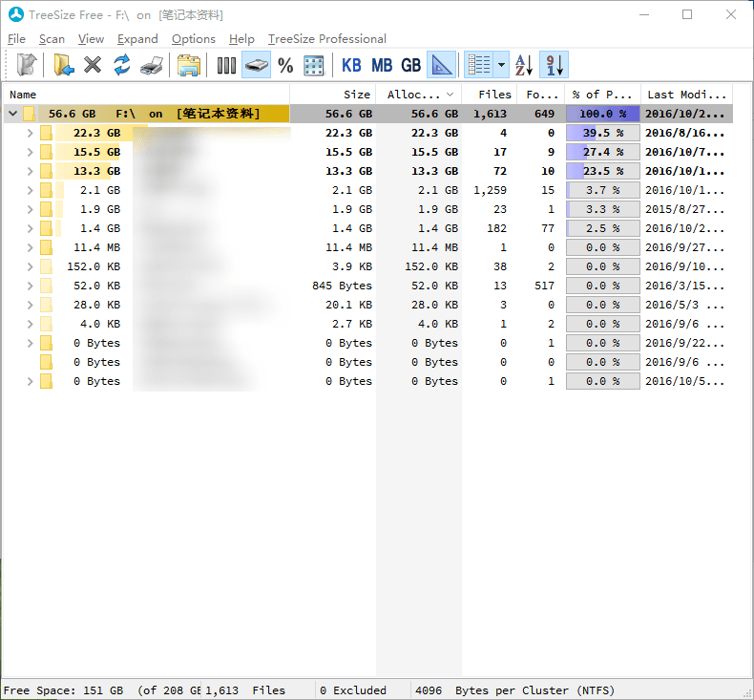Expand the 152.0 KB folder
This screenshot has width=754, height=700.
(30, 267)
